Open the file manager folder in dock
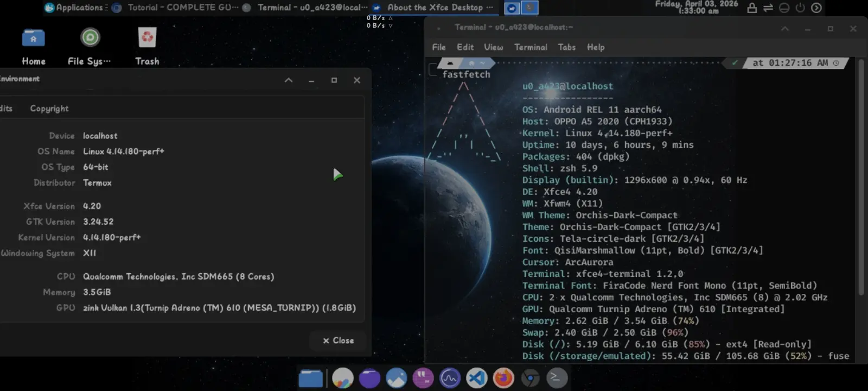The height and width of the screenshot is (391, 868). (311, 378)
